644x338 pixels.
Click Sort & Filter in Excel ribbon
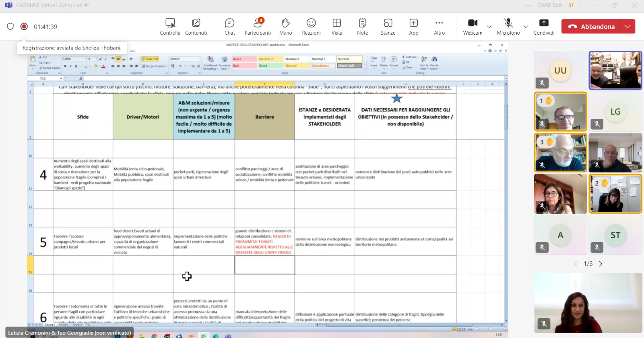click(x=424, y=63)
